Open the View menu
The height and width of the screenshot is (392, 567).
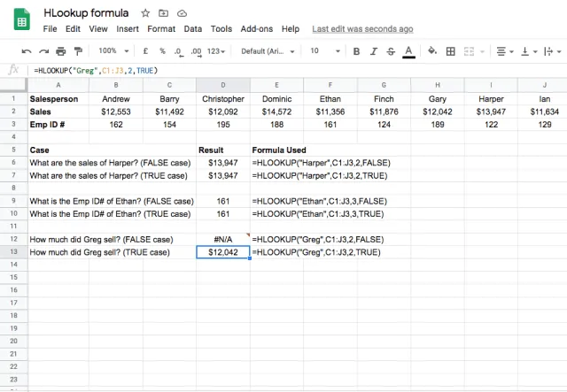pyautogui.click(x=98, y=29)
